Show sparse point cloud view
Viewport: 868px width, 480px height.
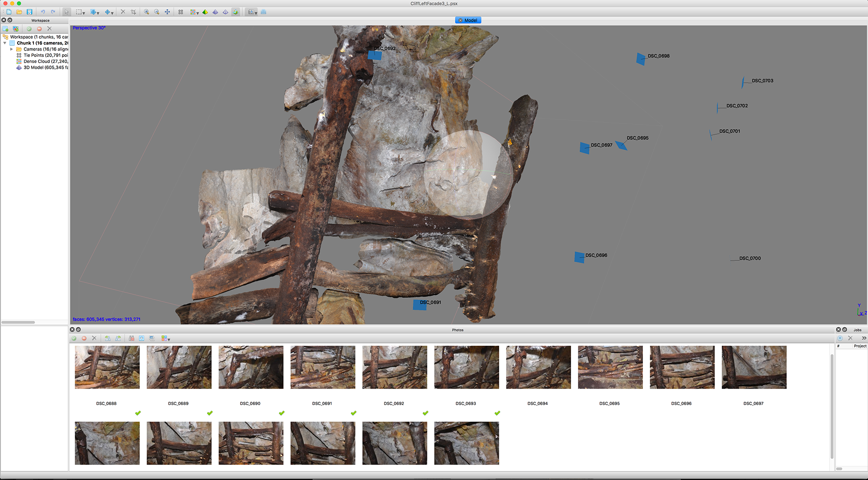pyautogui.click(x=181, y=12)
